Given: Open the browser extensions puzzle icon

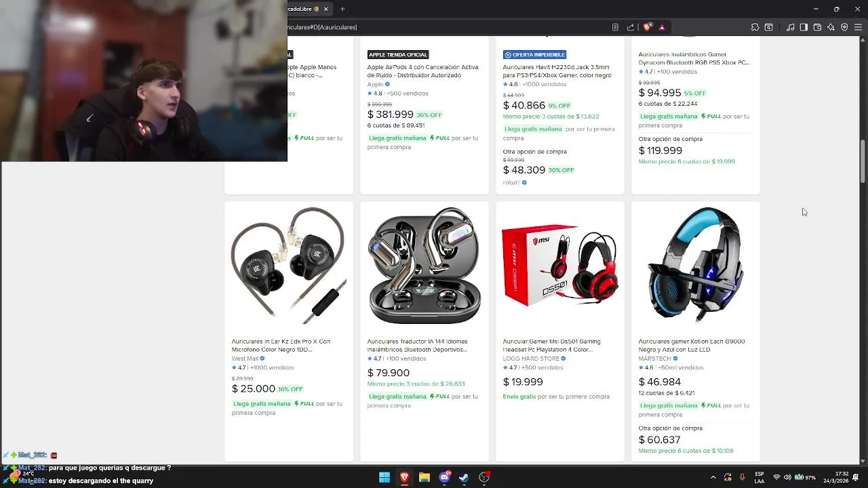Looking at the screenshot, I should pyautogui.click(x=755, y=27).
